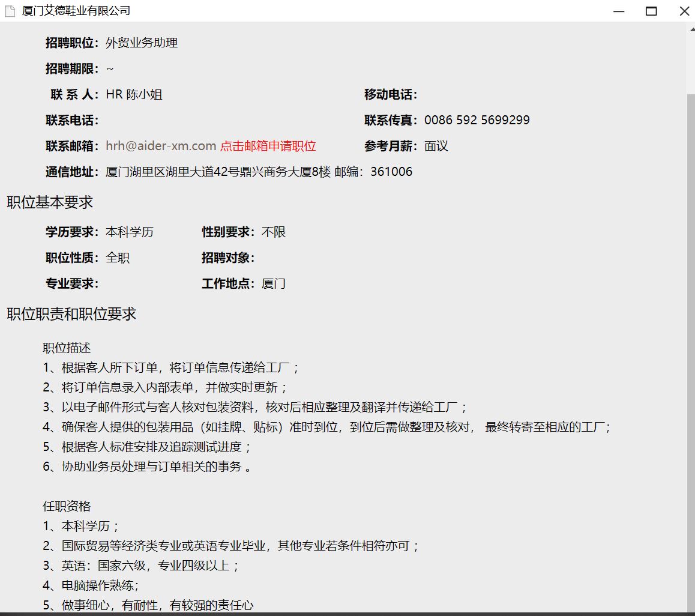
Task: Click the window title 厦门艾德鞋业有限公司
Action: point(76,11)
